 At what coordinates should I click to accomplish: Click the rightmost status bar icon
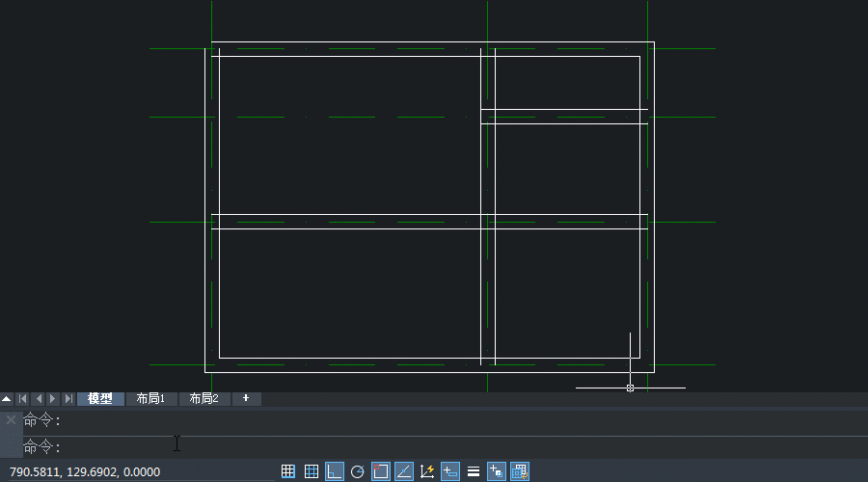point(520,471)
